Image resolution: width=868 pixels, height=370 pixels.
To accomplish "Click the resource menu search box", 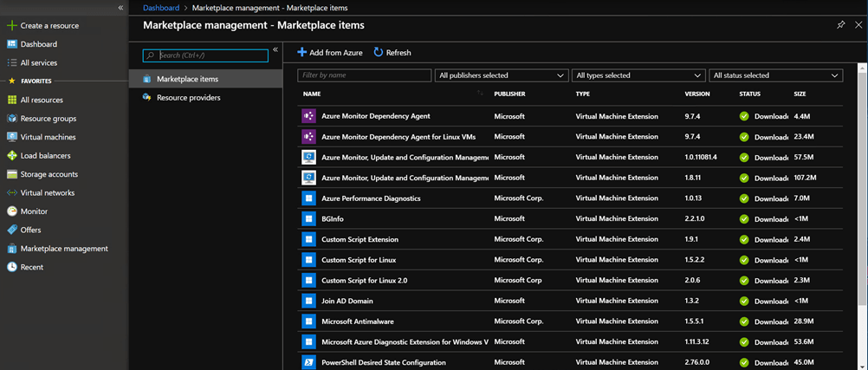I will pyautogui.click(x=205, y=55).
